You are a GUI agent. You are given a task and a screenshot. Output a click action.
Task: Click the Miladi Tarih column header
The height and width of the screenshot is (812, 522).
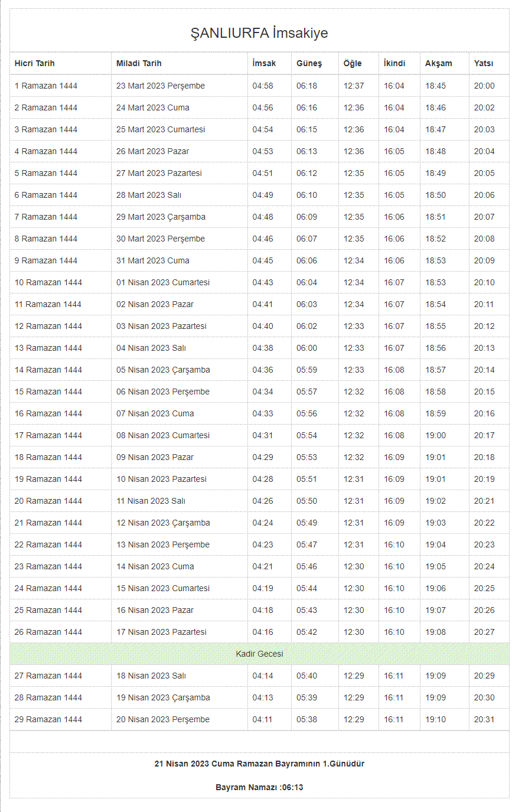click(139, 63)
